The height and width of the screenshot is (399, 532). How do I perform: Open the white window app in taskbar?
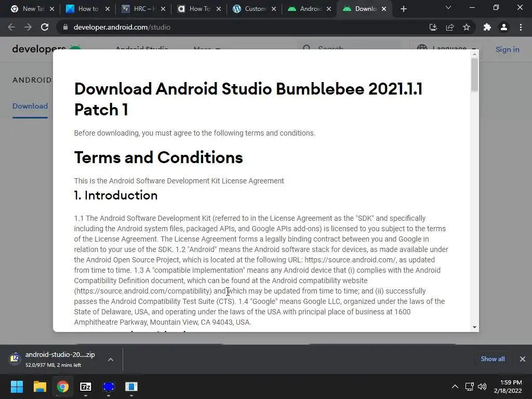pyautogui.click(x=131, y=387)
